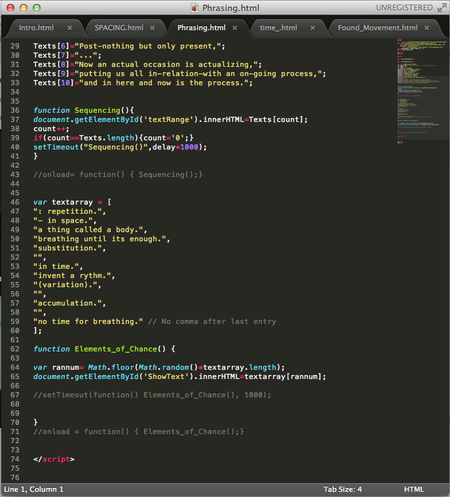Click the Line 1, Column 1 status text

pyautogui.click(x=33, y=489)
